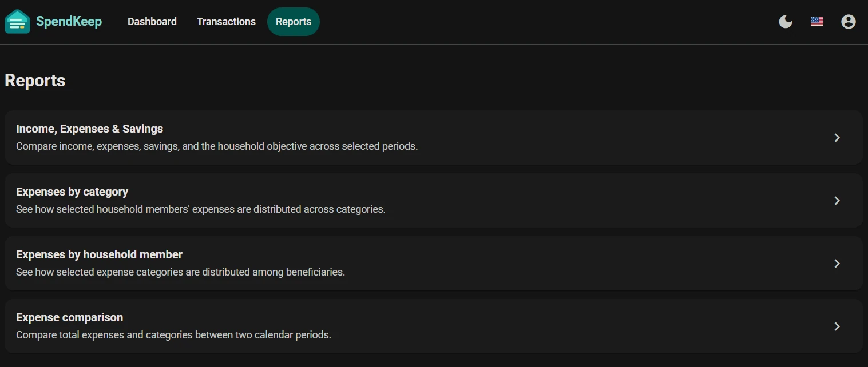Expand Expenses by category chevron arrow
Viewport: 868px width, 367px height.
[x=837, y=201]
